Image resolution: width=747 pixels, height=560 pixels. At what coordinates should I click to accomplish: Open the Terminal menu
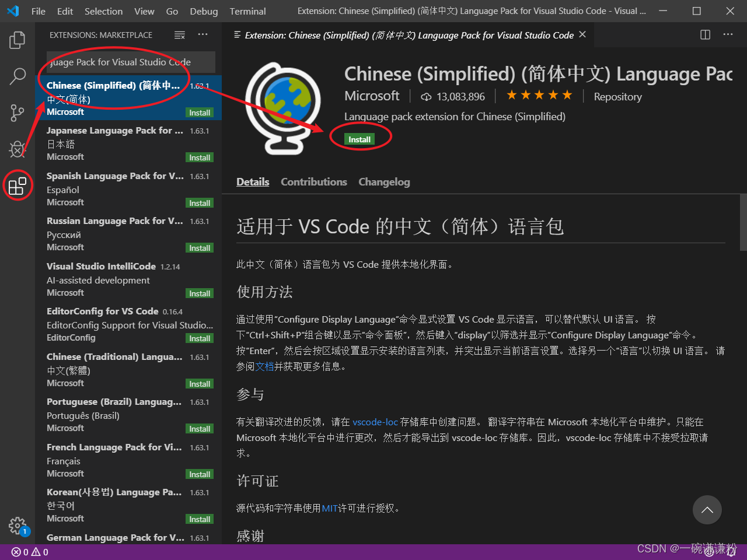coord(247,11)
